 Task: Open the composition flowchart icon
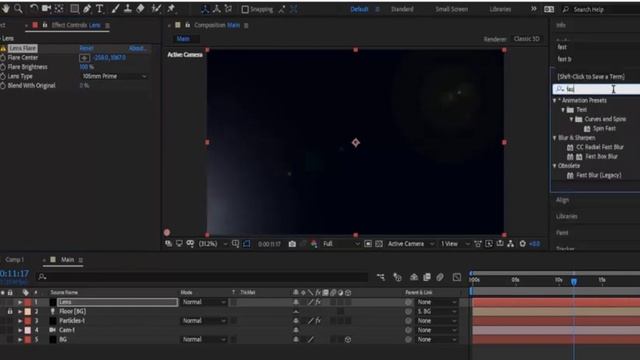point(511,244)
